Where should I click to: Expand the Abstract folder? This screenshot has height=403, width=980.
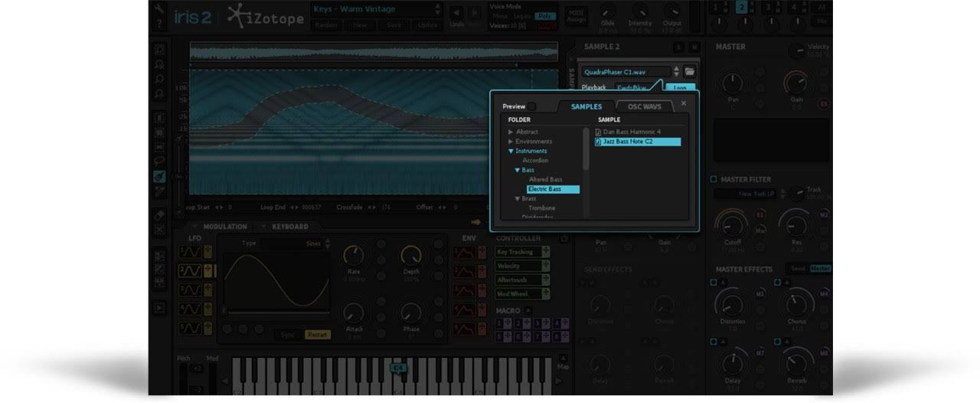click(x=511, y=132)
